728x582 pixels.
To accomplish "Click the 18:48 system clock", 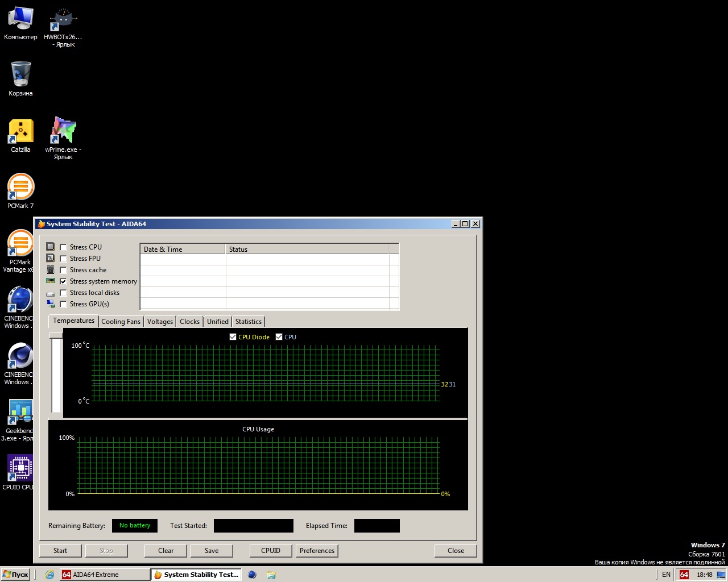I will [704, 575].
